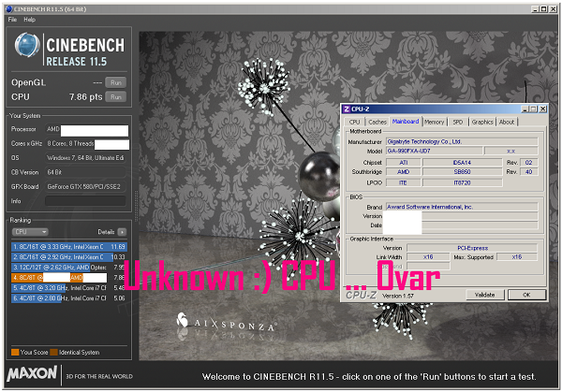The width and height of the screenshot is (562, 392).
Task: Click the Validate button in CPU-Z
Action: pyautogui.click(x=485, y=295)
